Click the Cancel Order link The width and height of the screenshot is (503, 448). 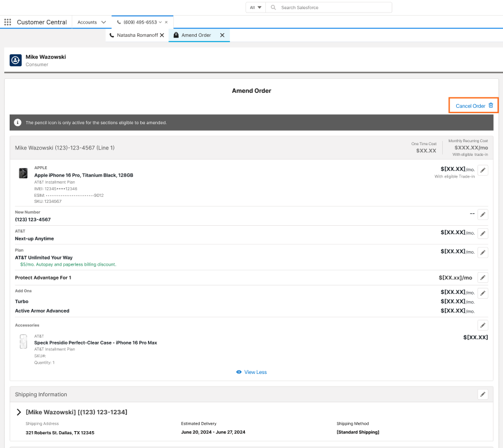tap(474, 105)
